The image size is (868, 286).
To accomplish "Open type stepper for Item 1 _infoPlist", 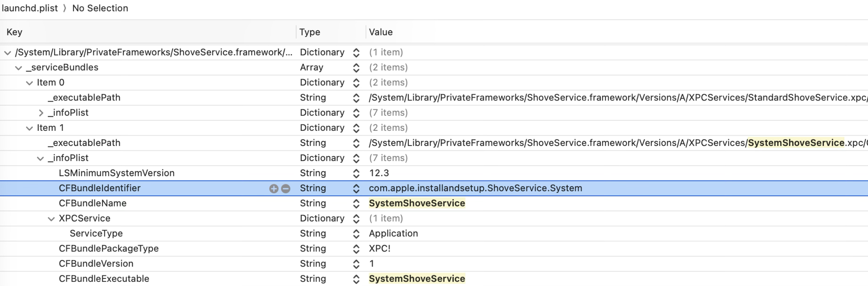I will click(356, 158).
